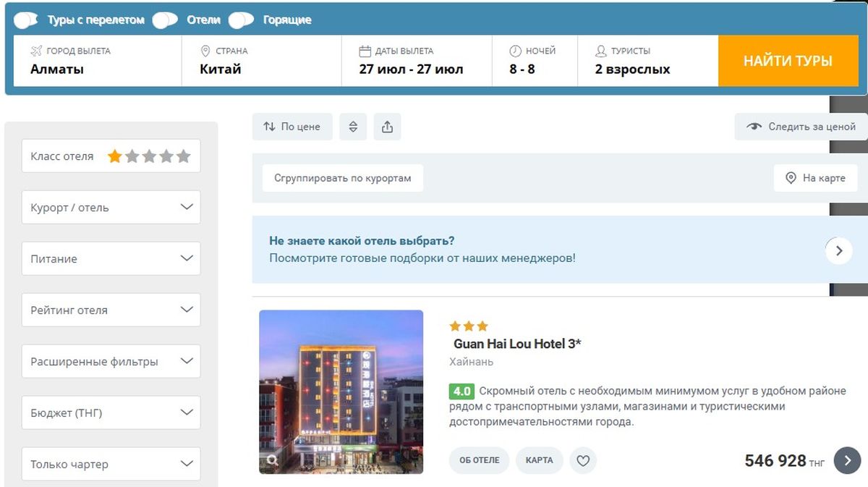The image size is (868, 487).
Task: Click Сгруппировать по курортам button
Action: pos(342,178)
